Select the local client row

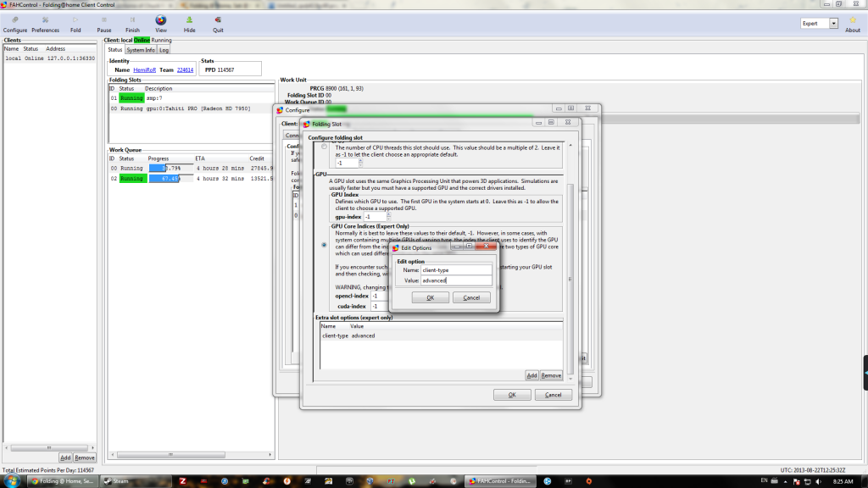pos(50,58)
